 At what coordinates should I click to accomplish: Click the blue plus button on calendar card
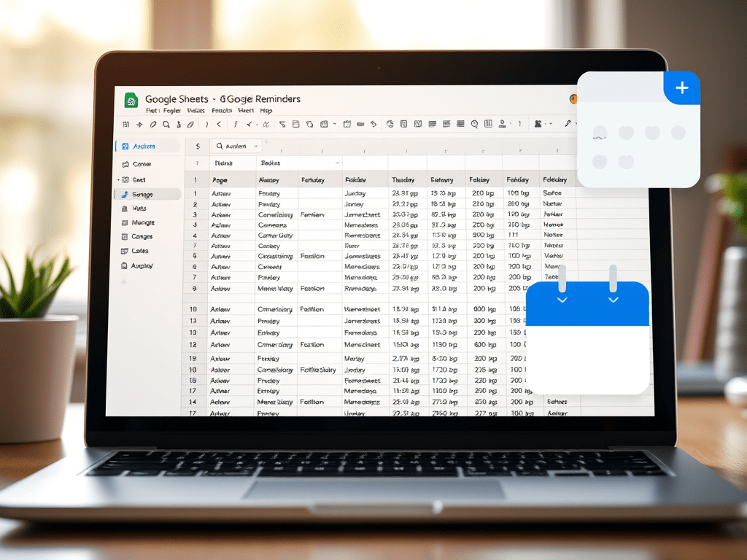682,88
